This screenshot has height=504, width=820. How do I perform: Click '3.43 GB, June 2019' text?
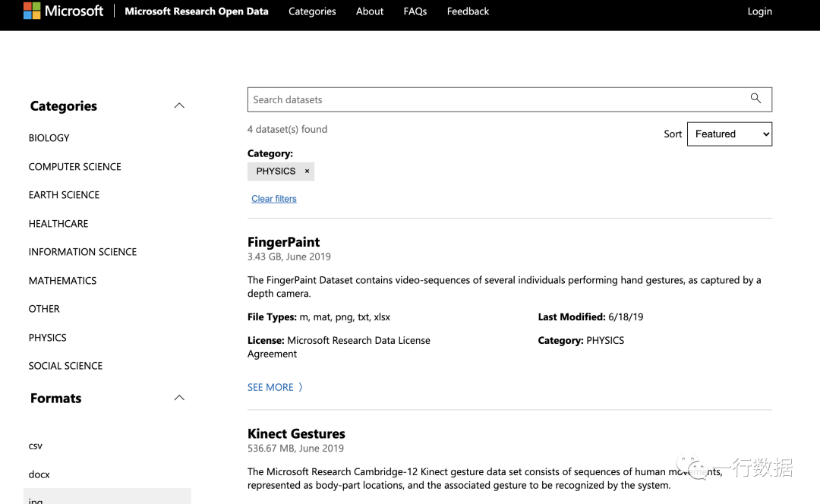pyautogui.click(x=289, y=257)
